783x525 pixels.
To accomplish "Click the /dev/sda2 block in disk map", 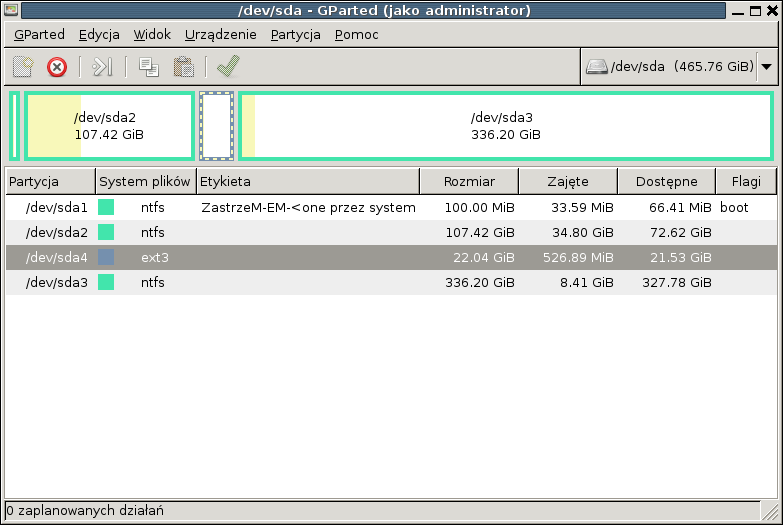I will click(109, 126).
